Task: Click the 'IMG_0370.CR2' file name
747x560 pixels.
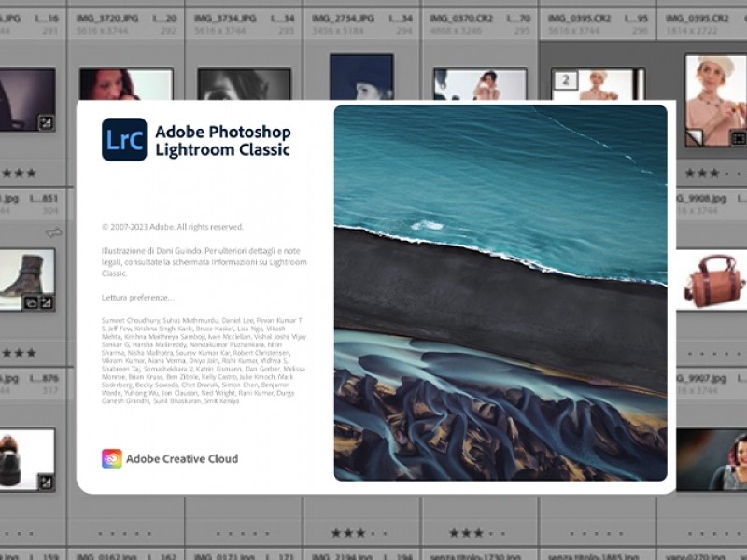Action: [461, 19]
